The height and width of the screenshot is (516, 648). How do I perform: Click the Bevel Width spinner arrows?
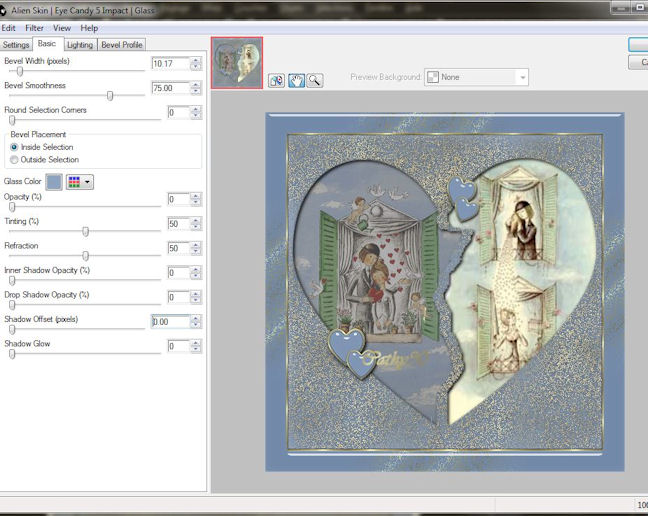click(x=196, y=64)
